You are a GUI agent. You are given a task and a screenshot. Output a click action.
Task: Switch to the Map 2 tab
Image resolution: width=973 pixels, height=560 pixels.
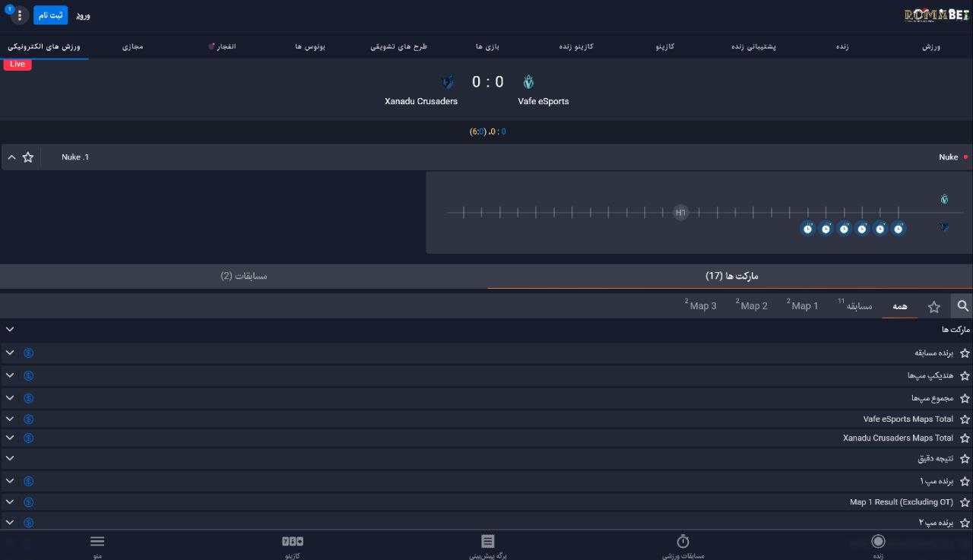(x=753, y=306)
